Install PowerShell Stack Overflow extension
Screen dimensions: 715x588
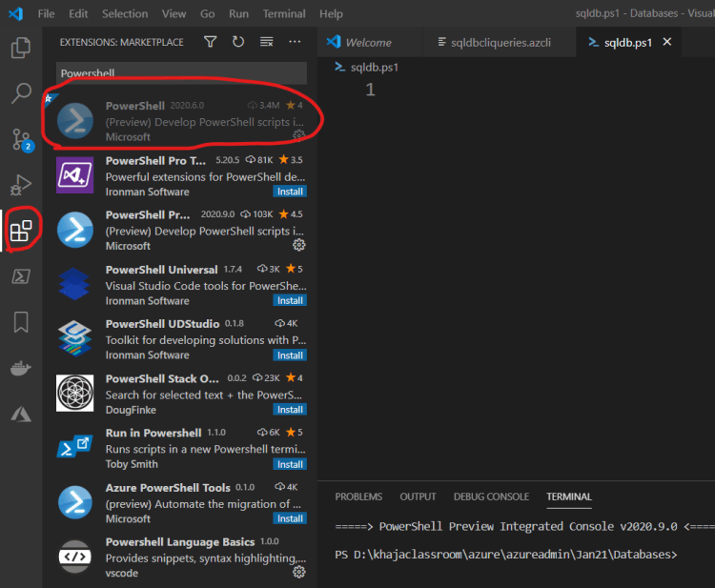coord(290,410)
